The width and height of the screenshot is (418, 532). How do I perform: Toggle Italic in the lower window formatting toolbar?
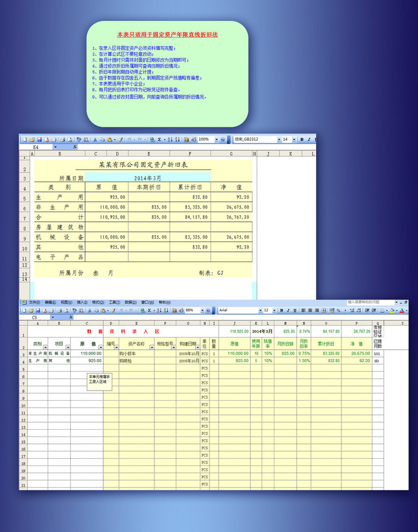click(288, 310)
